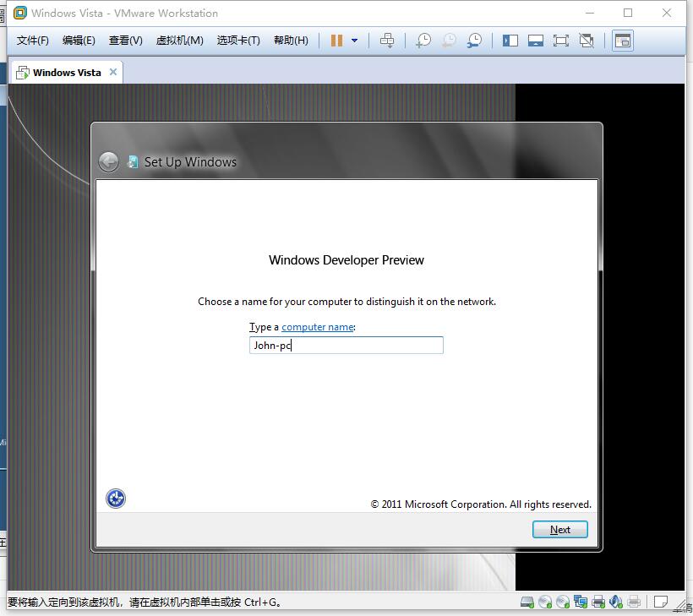693x616 pixels.
Task: Open the 查看(V) menu
Action: 126,41
